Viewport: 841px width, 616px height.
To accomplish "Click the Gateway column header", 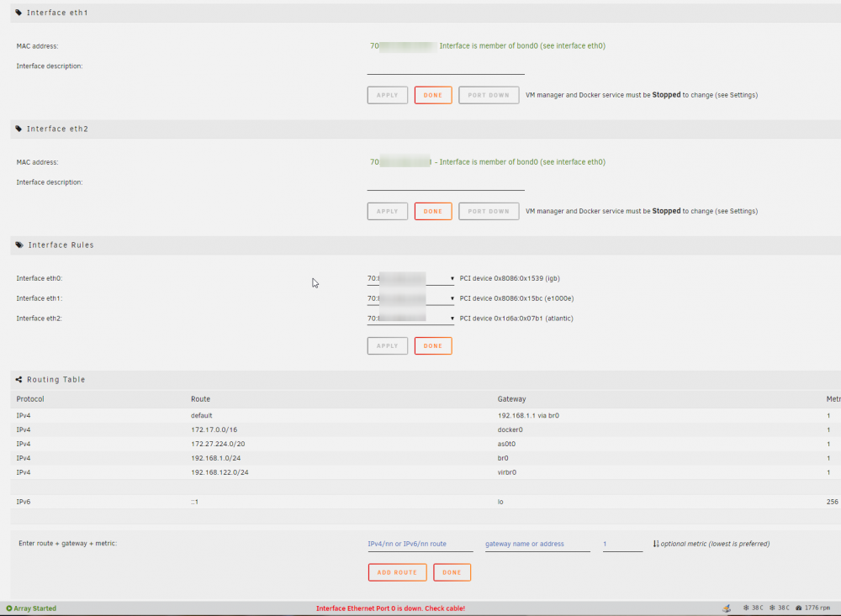I will 511,399.
